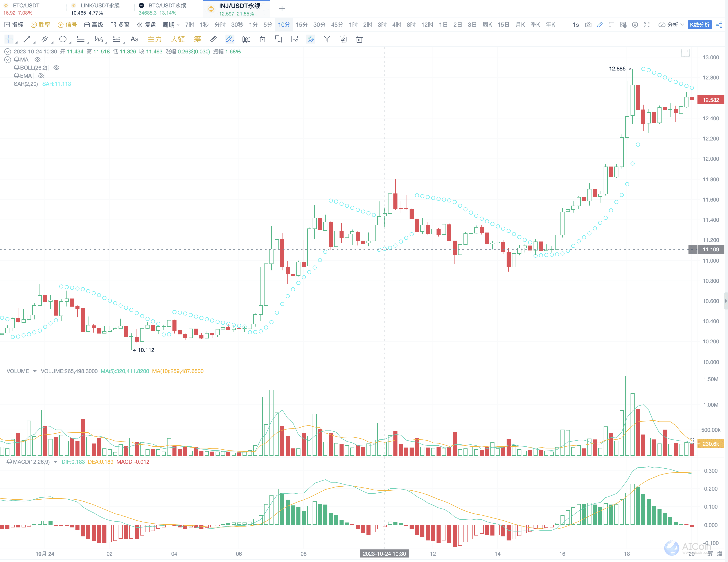Viewport: 728px width, 562px height.
Task: Take a chart screenshot with camera icon
Action: click(588, 25)
